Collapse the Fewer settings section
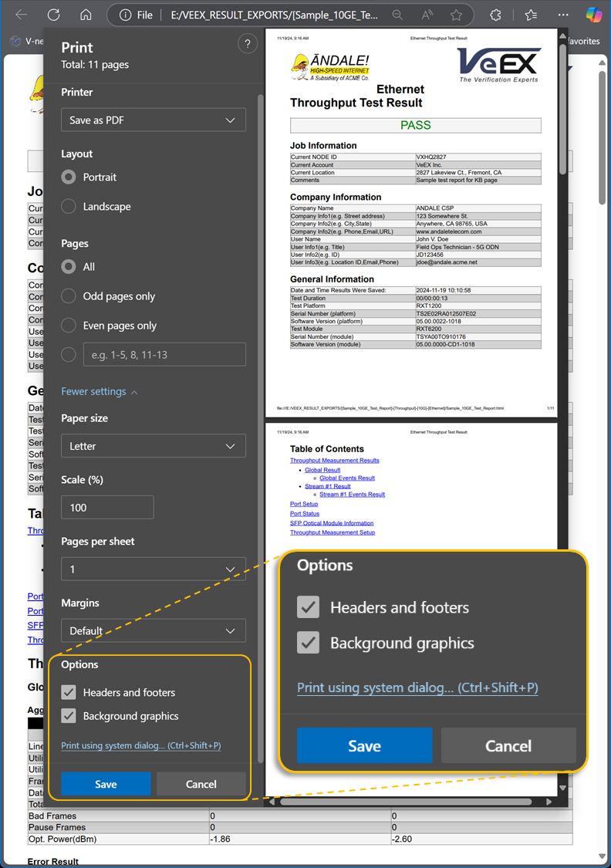Viewport: 611px width, 868px height. click(99, 392)
